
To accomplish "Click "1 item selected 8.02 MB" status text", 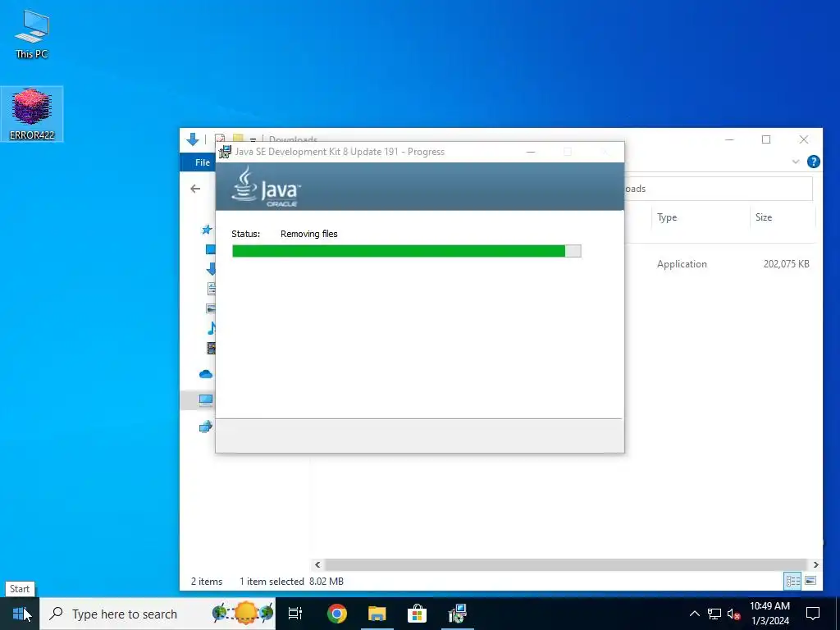I will (x=291, y=582).
